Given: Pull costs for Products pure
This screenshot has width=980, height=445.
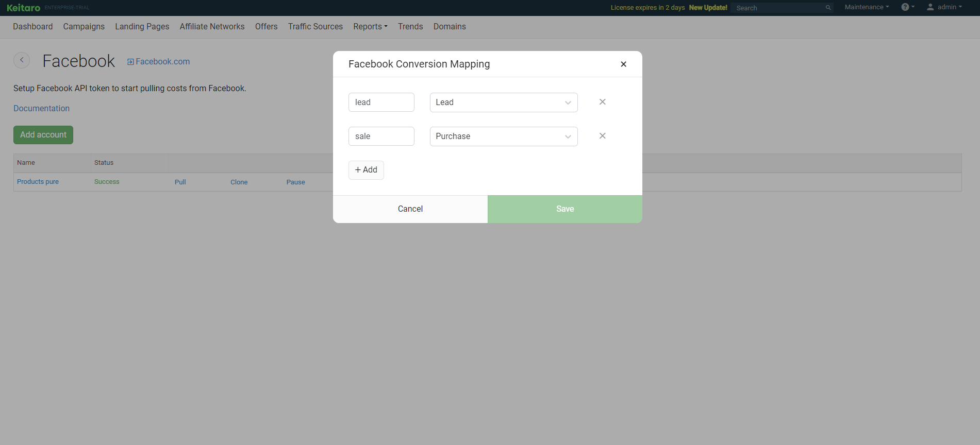Looking at the screenshot, I should [180, 182].
